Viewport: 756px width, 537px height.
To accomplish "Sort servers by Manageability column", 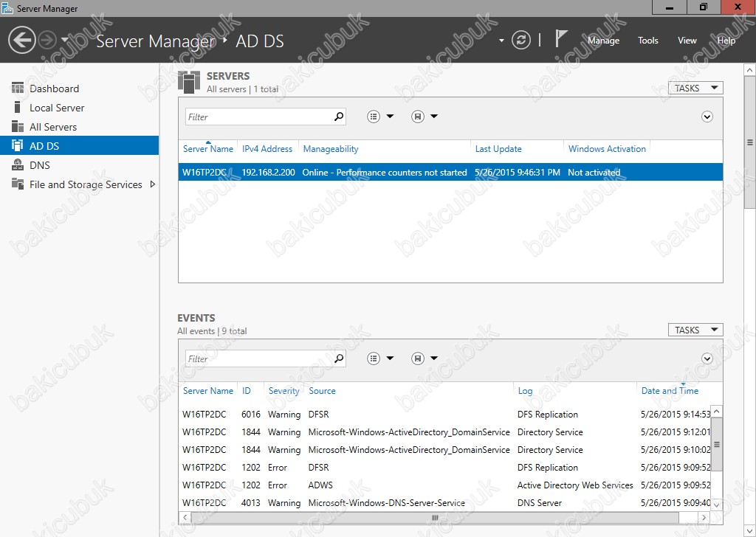I will (331, 149).
